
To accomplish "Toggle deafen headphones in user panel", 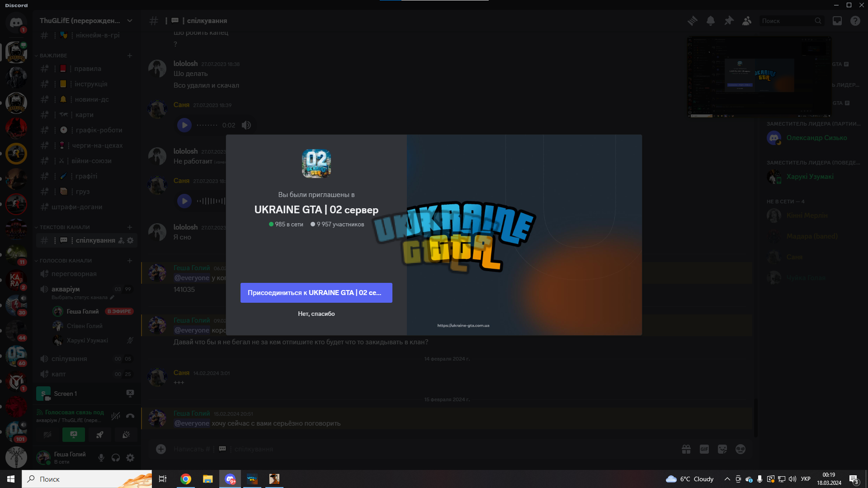I will click(116, 458).
